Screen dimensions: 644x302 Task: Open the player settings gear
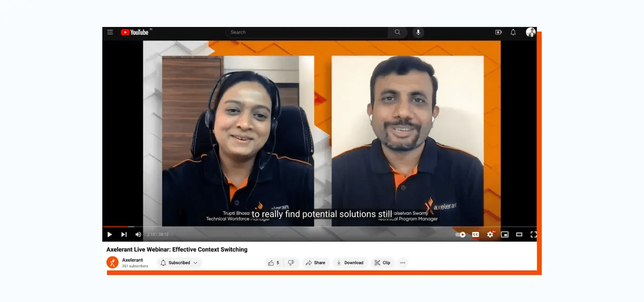coord(490,235)
